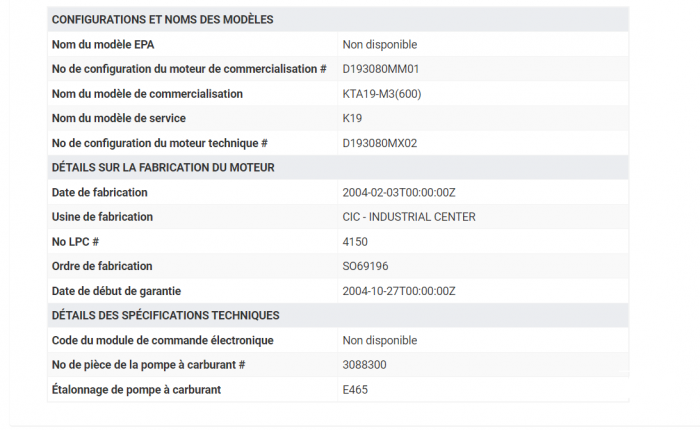Select the warranty start date 2004-10-27 value
Image resolution: width=700 pixels, height=430 pixels.
click(x=399, y=291)
